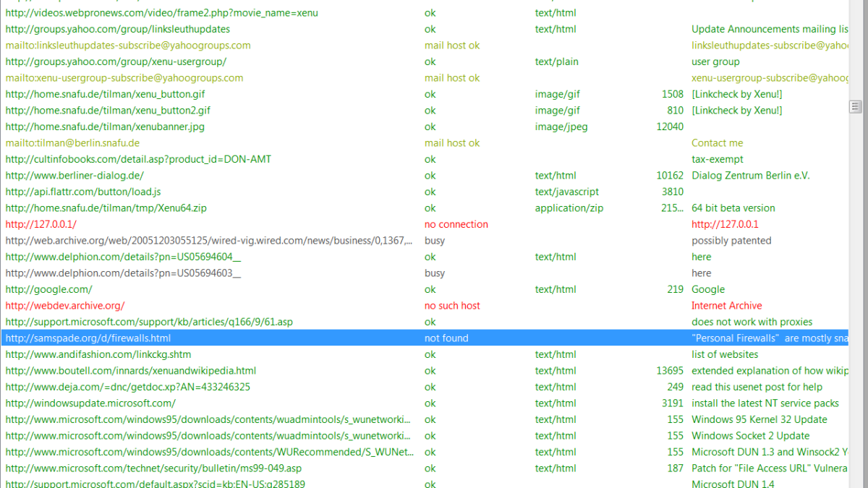Select the www.berliner-dialog.de URL
Screen dimensions: 868x488
click(75, 176)
